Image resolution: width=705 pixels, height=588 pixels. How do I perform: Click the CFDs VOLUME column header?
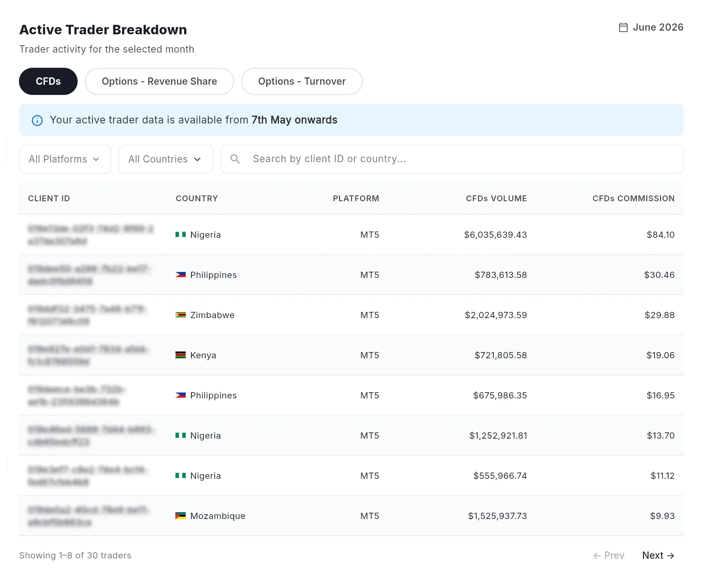tap(496, 199)
